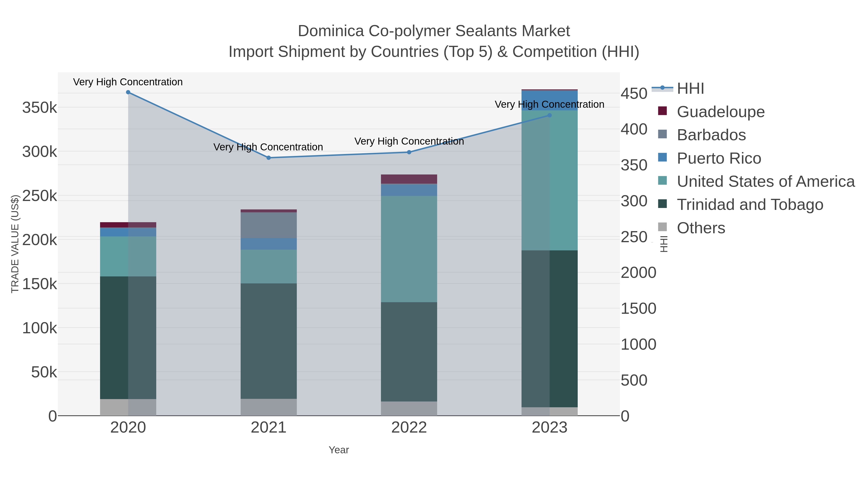Select Guadeloupe segment in 2022 bar
The width and height of the screenshot is (868, 488).
point(409,179)
